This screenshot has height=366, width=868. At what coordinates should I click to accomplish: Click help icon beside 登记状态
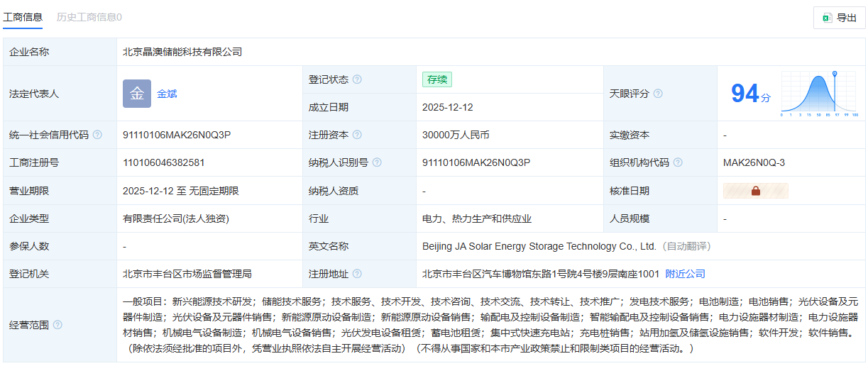pos(357,79)
